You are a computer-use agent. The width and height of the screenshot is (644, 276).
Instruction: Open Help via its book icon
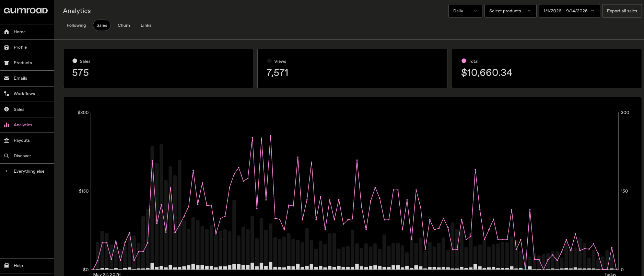pos(7,266)
